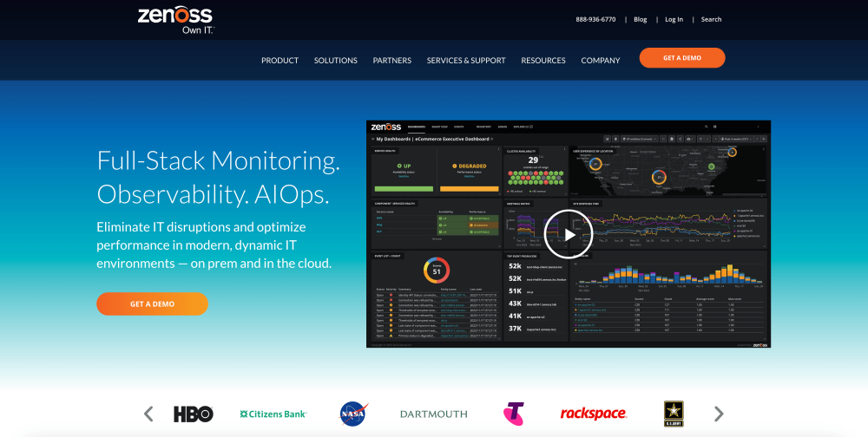Click the Zenoss Own IT logo

tap(174, 20)
